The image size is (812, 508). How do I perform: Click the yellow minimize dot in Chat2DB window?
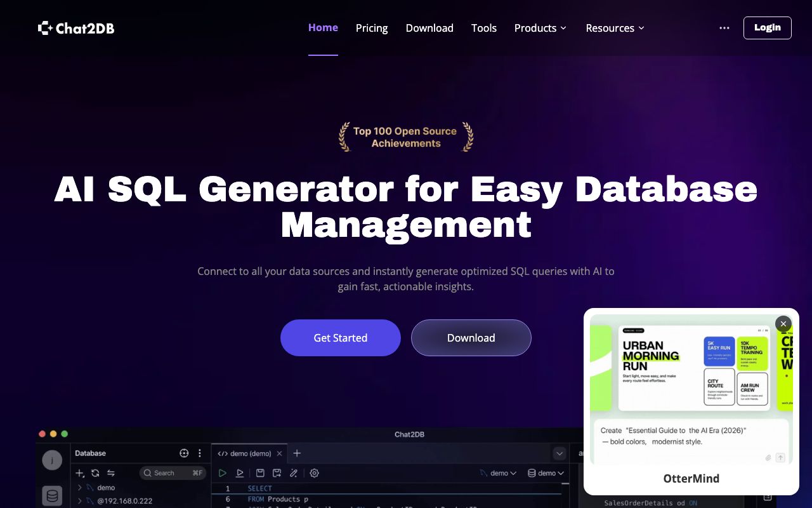pos(53,434)
